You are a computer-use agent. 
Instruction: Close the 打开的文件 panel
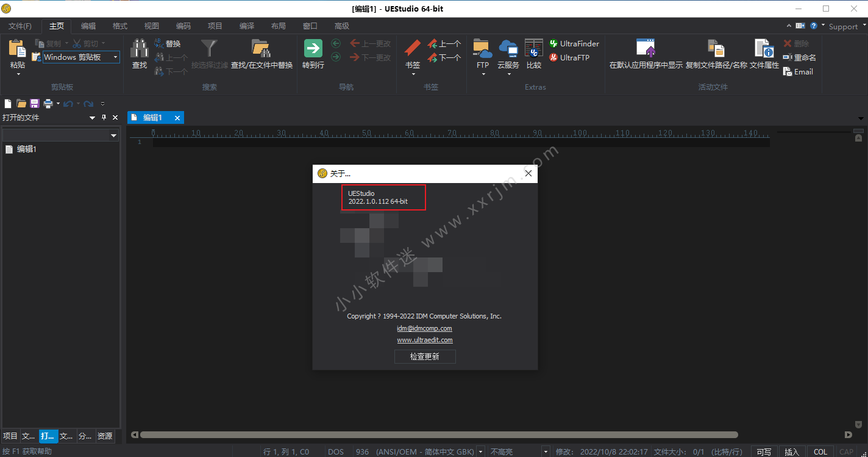[115, 118]
